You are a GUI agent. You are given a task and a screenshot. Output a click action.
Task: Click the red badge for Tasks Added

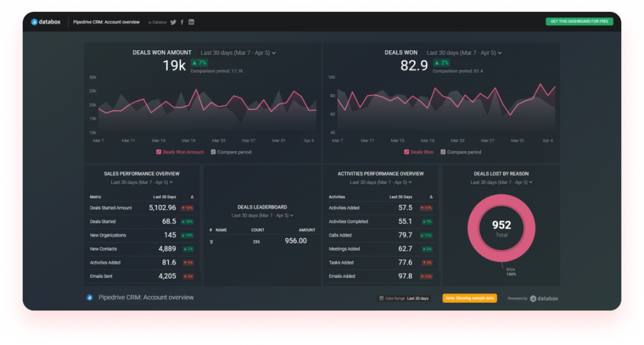[x=427, y=263]
